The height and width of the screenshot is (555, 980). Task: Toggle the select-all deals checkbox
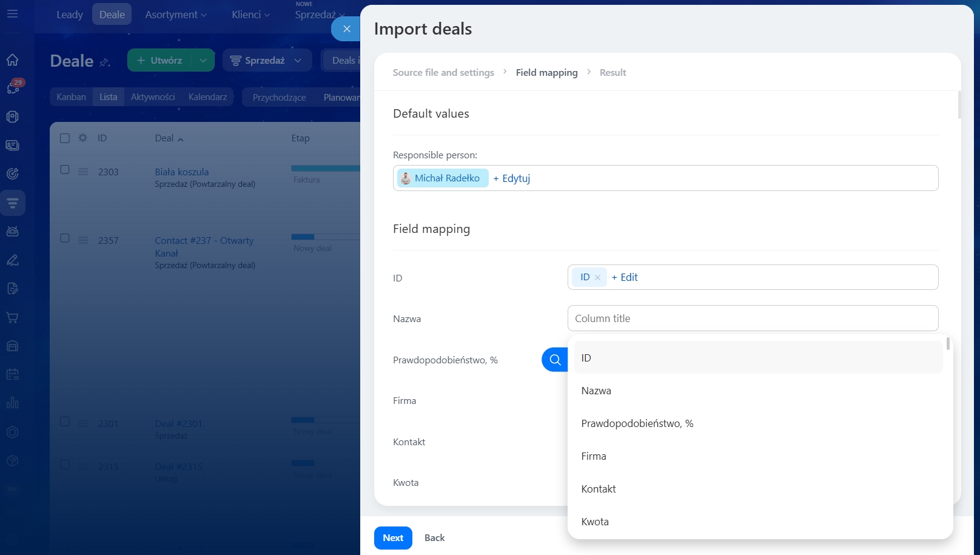65,138
